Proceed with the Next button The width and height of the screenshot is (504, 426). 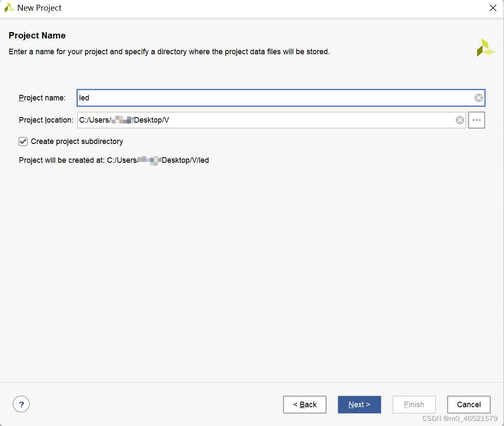[x=359, y=405]
